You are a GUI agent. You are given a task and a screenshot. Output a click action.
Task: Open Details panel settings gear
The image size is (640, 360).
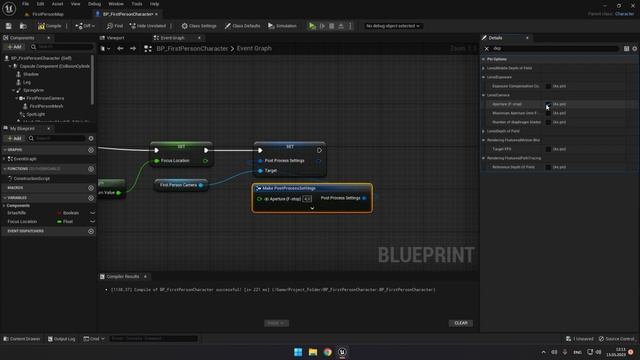pos(635,49)
